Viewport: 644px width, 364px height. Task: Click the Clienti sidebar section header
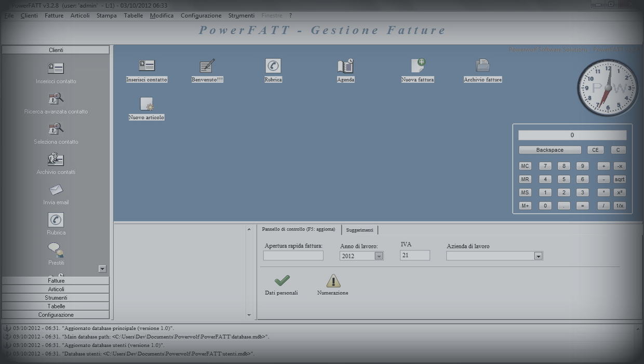tap(56, 50)
